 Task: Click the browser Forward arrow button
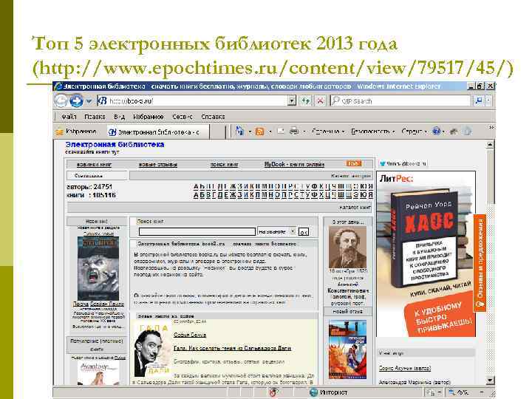[x=76, y=100]
